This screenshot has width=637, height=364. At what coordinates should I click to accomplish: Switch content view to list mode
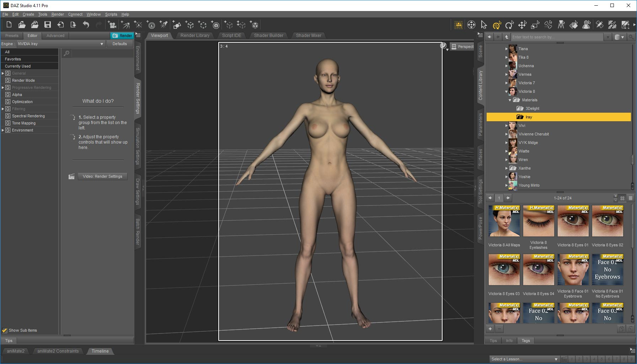[x=631, y=198]
